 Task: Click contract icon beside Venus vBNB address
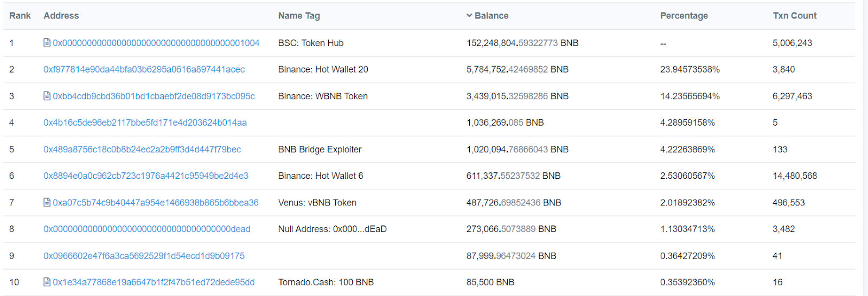click(x=47, y=202)
